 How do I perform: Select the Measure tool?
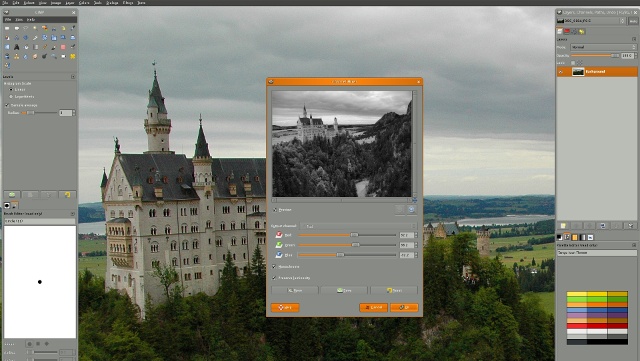point(16,38)
